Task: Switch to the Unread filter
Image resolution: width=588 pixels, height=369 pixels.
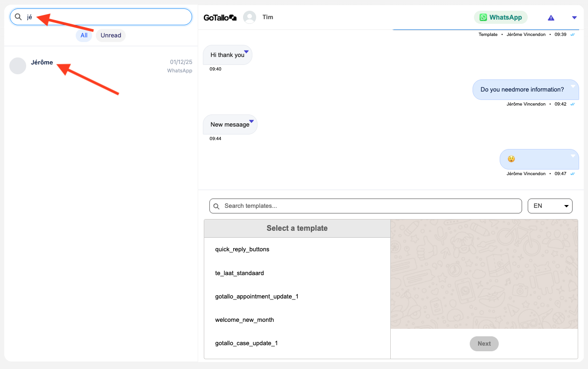Action: pos(111,35)
